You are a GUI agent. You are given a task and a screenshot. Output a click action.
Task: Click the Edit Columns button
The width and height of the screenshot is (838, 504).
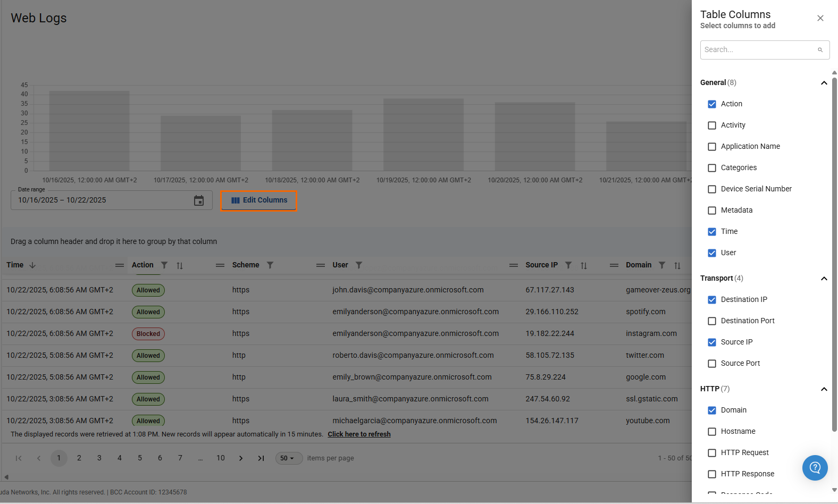coord(259,200)
